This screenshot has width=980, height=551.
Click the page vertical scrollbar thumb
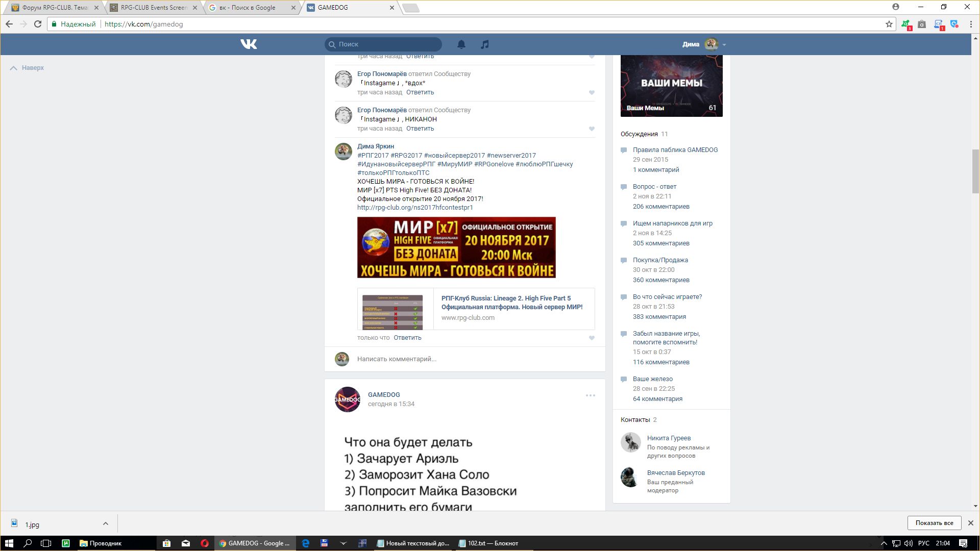click(x=975, y=171)
